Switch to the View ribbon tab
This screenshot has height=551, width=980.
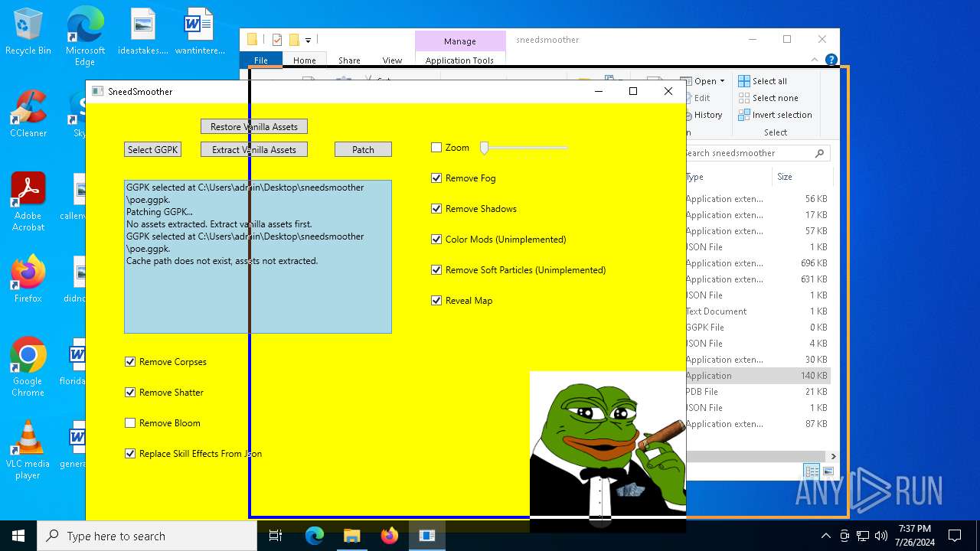[392, 60]
